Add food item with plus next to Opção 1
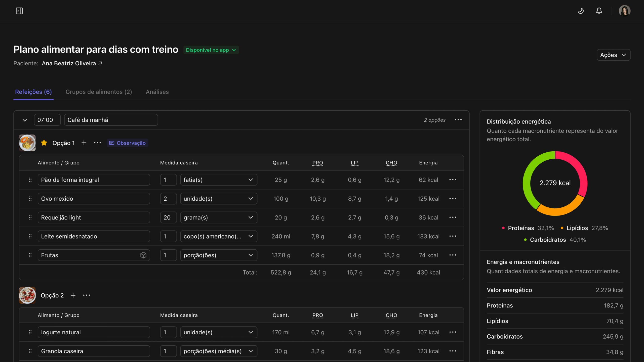 [84, 143]
